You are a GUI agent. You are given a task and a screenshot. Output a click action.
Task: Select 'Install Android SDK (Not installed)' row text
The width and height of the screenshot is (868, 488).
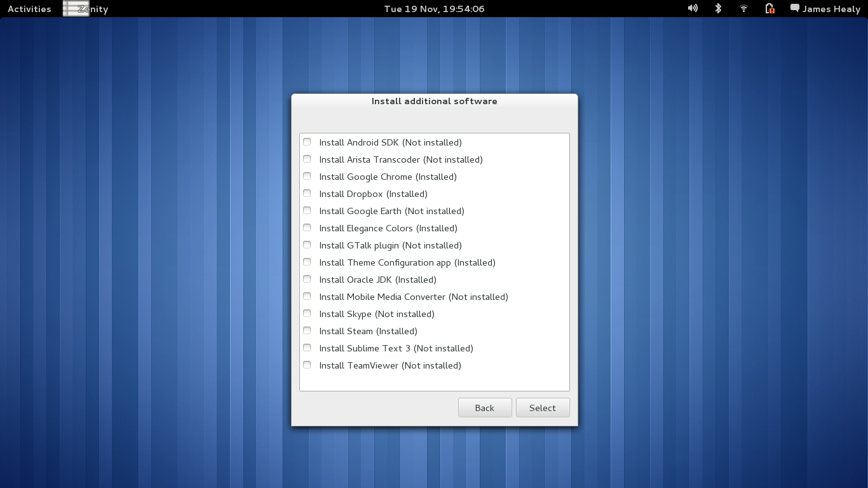tap(390, 142)
